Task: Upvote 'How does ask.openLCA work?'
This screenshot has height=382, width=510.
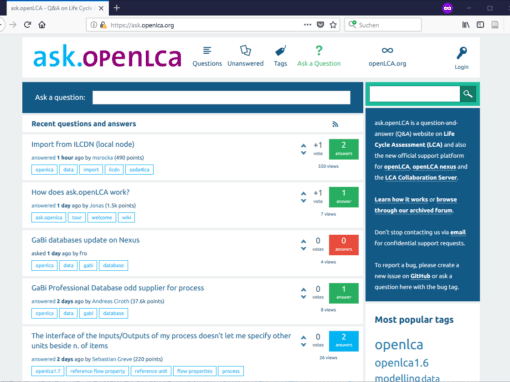Action: [x=303, y=193]
